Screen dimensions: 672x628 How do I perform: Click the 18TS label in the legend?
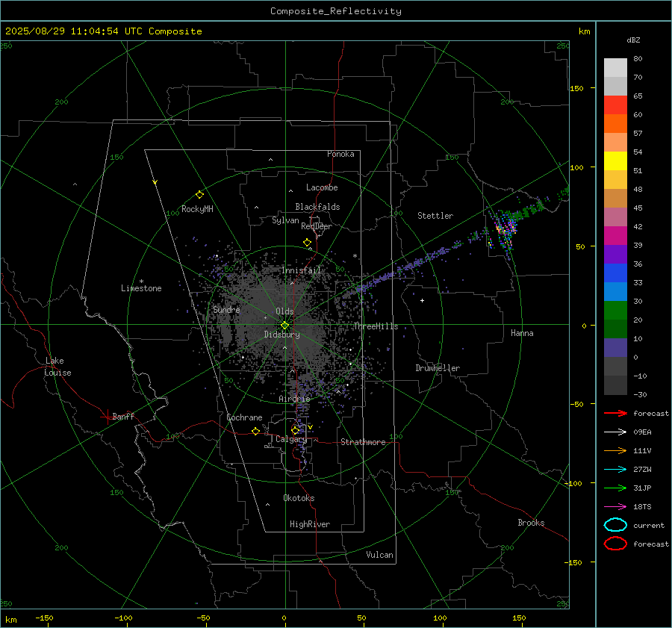point(642,507)
